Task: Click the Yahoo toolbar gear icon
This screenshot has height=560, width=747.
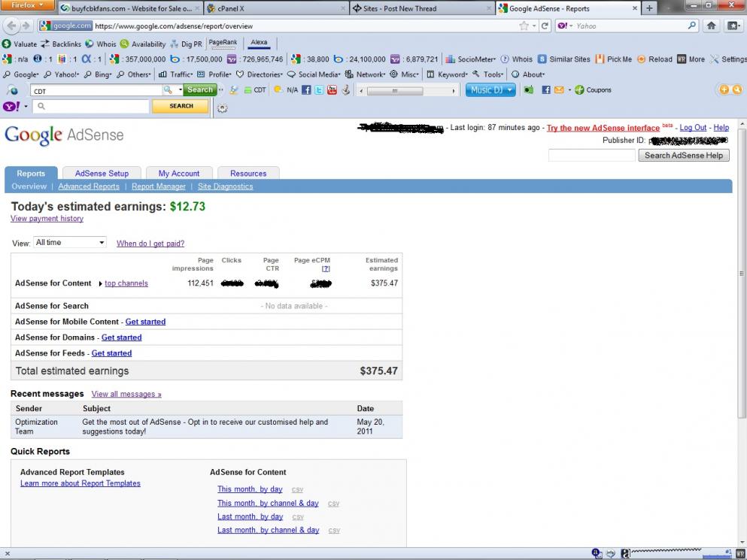Action: [x=222, y=108]
